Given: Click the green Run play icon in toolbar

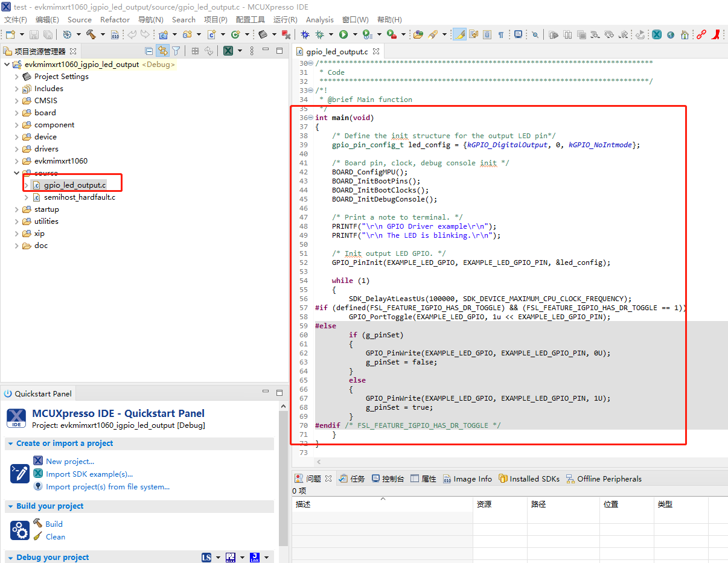Looking at the screenshot, I should (343, 35).
